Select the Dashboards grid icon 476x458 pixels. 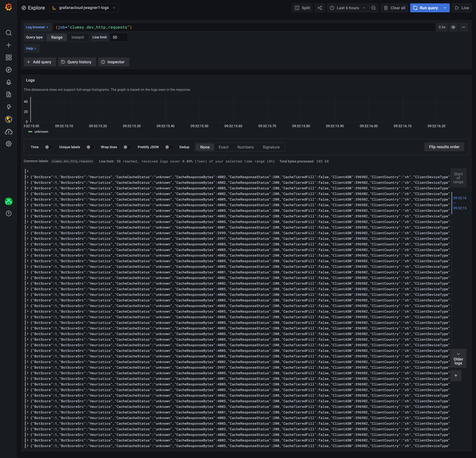(9, 58)
